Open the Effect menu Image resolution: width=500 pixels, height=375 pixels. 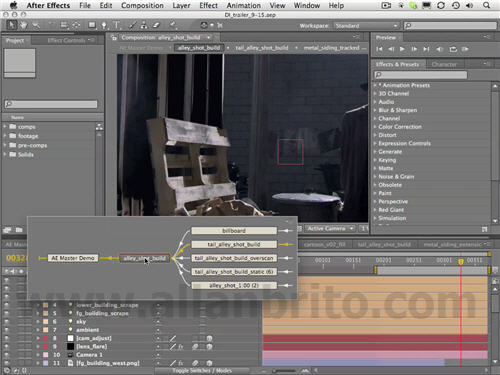(x=208, y=5)
